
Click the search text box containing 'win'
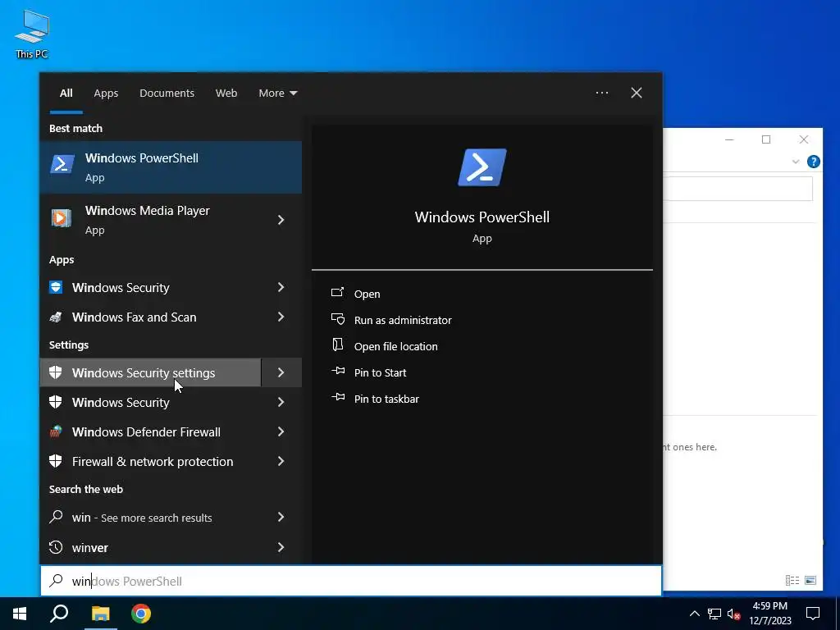click(x=351, y=581)
